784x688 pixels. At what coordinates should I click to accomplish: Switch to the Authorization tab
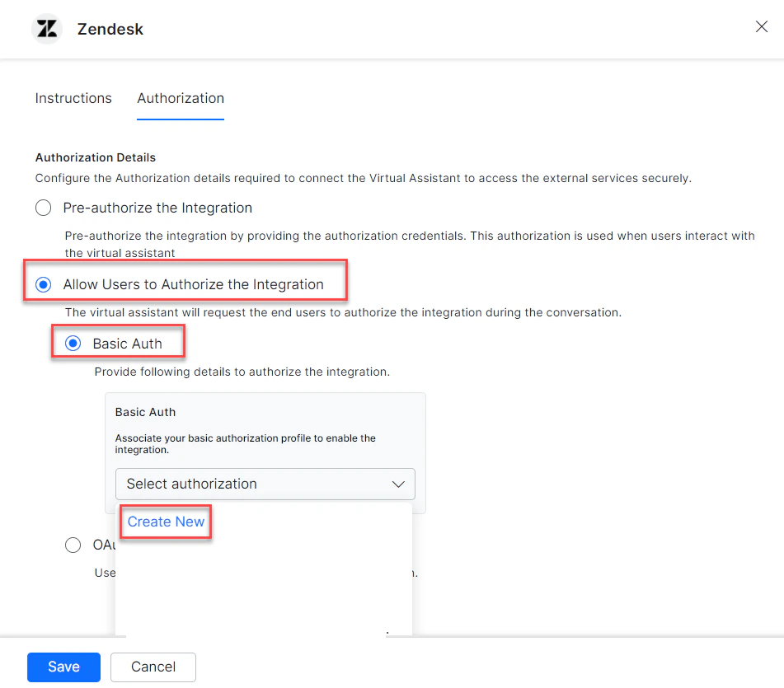180,98
